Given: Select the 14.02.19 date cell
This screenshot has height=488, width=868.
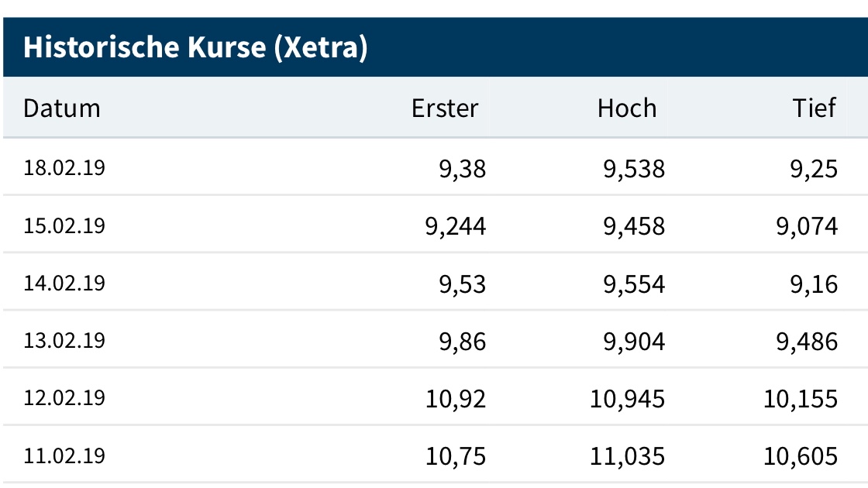Looking at the screenshot, I should pos(64,283).
